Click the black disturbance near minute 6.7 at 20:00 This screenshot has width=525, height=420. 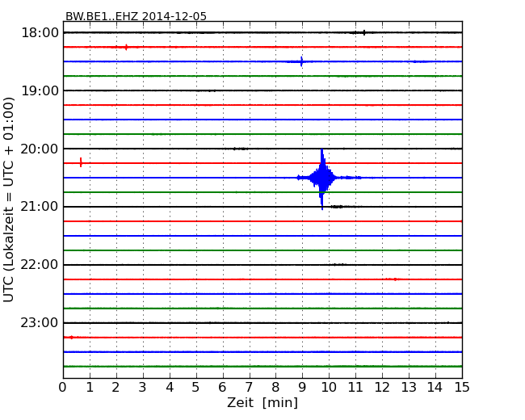[x=241, y=149]
